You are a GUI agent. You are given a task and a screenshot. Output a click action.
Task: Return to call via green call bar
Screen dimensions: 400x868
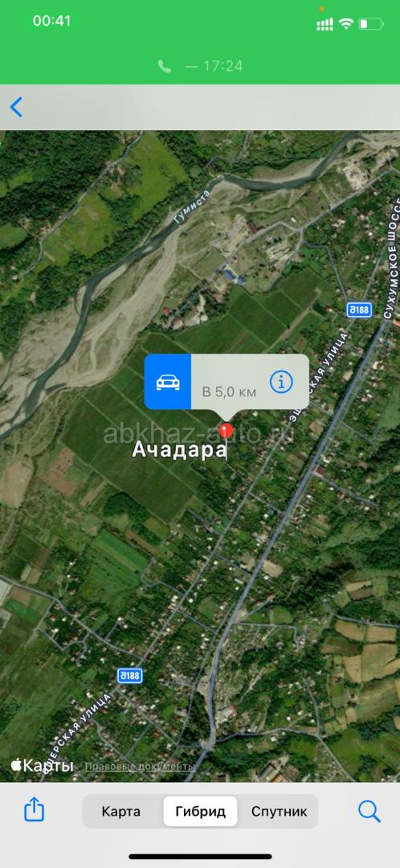[200, 67]
